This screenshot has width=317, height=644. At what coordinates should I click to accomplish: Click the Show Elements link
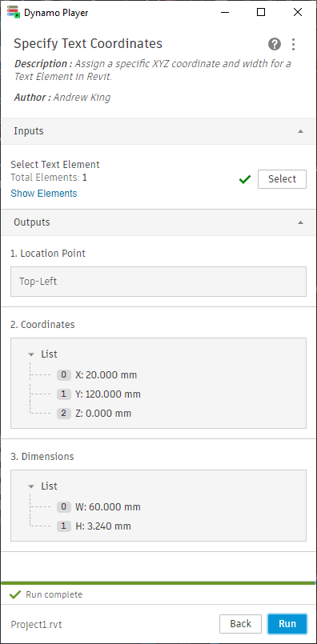tap(43, 194)
